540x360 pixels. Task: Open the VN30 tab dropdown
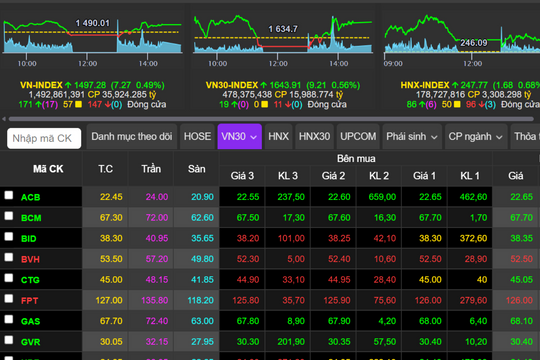(x=240, y=137)
